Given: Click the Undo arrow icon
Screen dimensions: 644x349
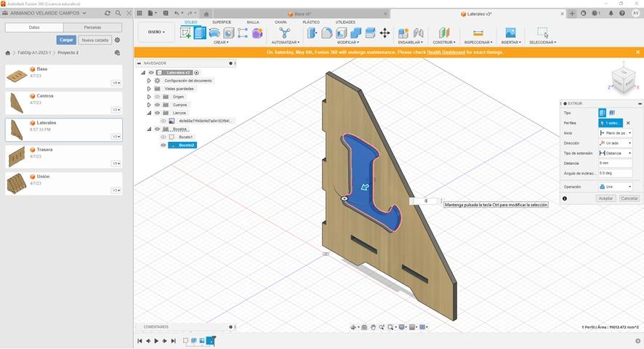Looking at the screenshot, I should tap(177, 13).
